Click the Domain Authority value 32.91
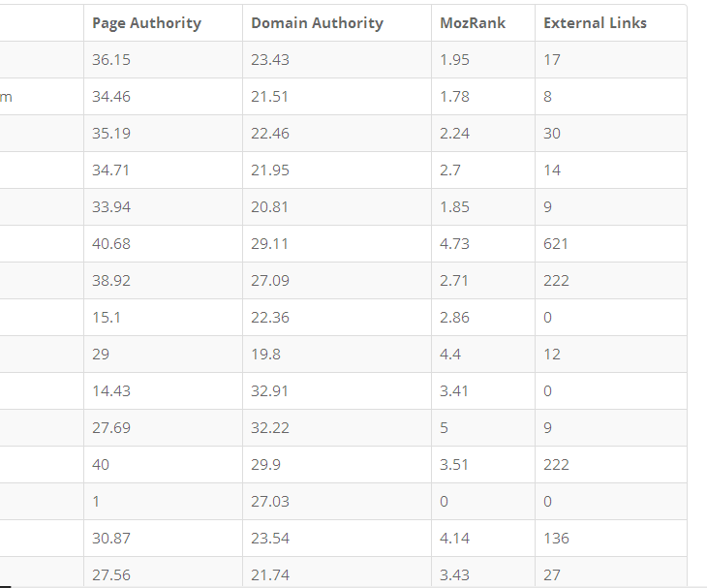707x588 pixels. click(x=269, y=390)
